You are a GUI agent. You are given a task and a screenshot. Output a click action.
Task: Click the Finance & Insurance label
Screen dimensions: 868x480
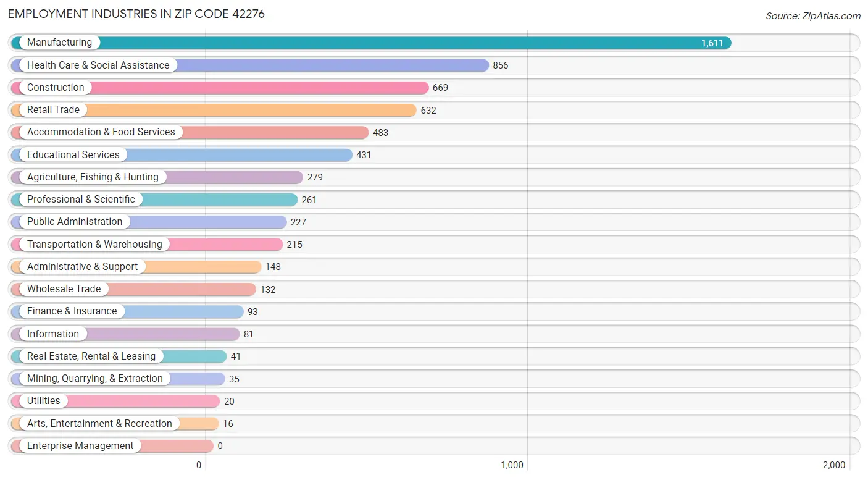(x=72, y=311)
